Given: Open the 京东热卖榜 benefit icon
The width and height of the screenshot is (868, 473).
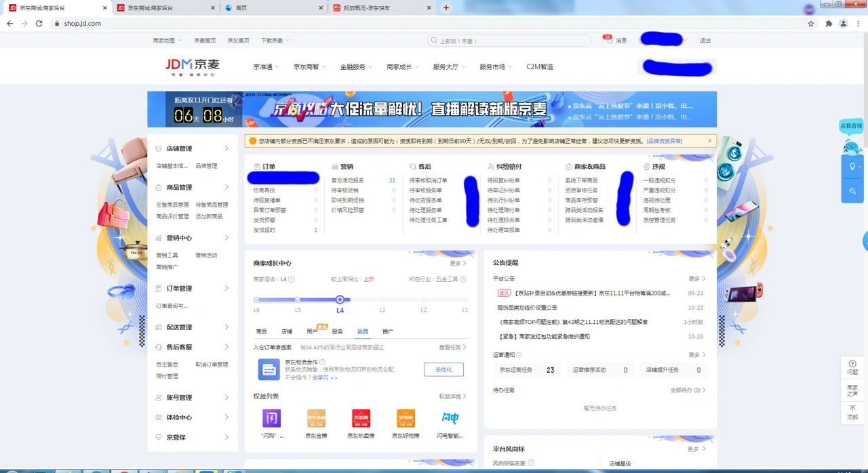Looking at the screenshot, I should 361,418.
